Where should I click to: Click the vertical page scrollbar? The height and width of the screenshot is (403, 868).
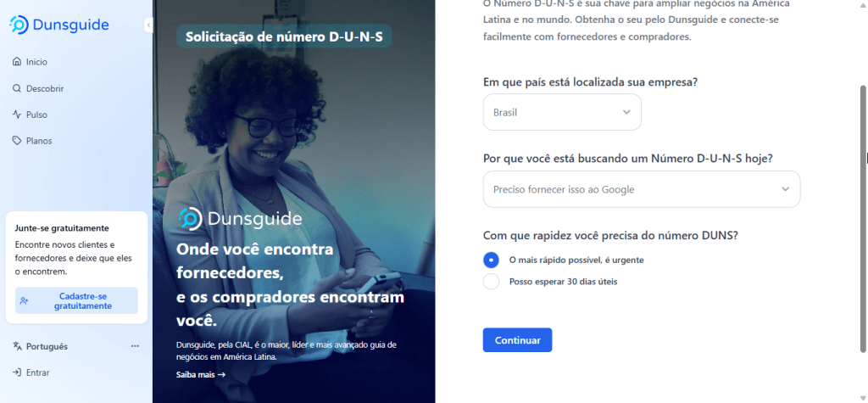pyautogui.click(x=862, y=219)
